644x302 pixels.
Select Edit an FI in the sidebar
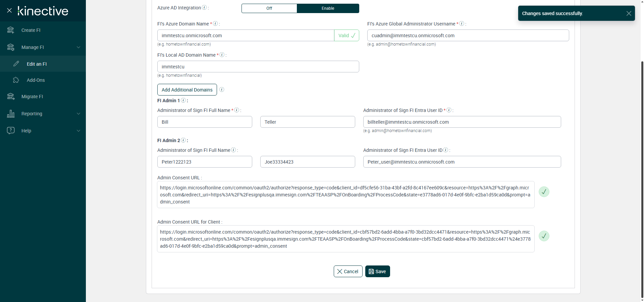pyautogui.click(x=43, y=64)
